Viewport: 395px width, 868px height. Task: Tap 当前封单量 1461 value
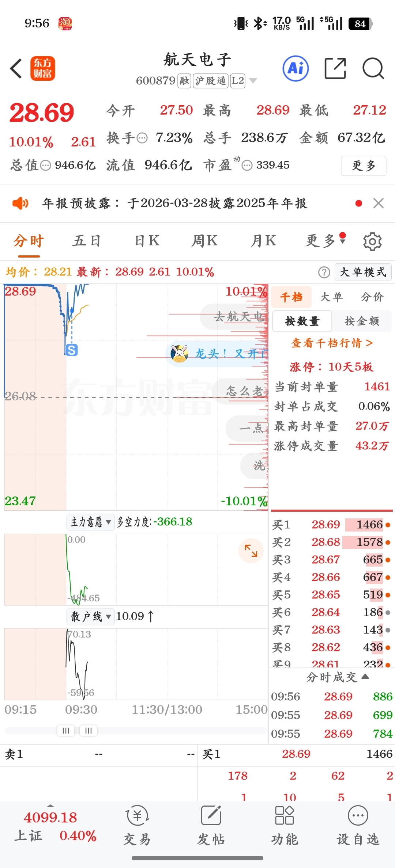(377, 387)
